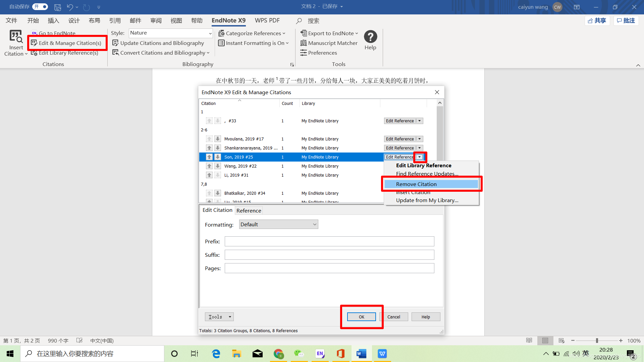Click Update Citations and Bibliography
Viewport: 644px width, 362px height.
point(158,43)
